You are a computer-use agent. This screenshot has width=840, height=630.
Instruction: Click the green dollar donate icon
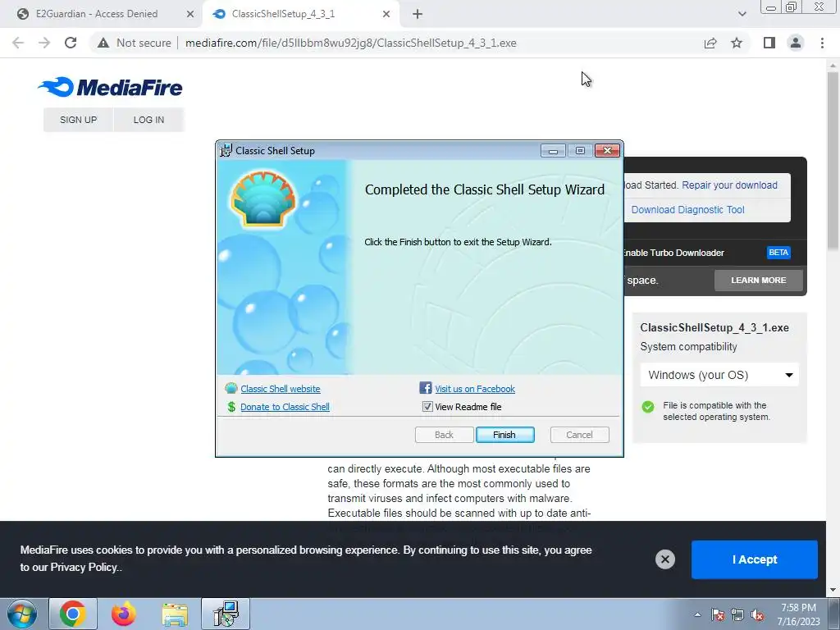tap(231, 407)
